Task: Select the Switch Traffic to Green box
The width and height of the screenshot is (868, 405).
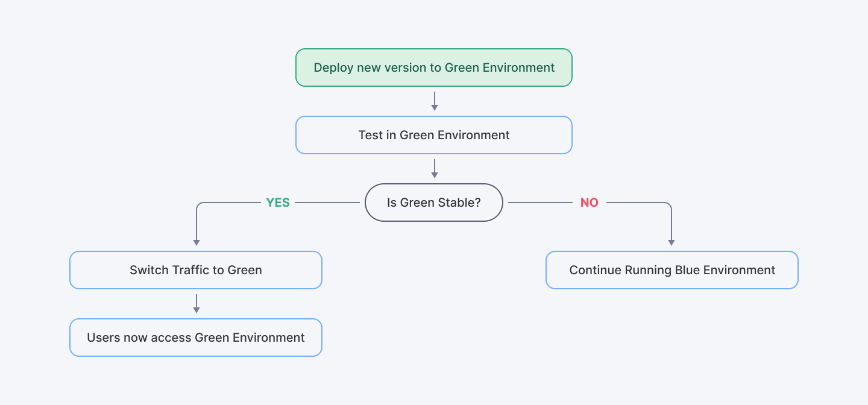Action: [x=195, y=270]
